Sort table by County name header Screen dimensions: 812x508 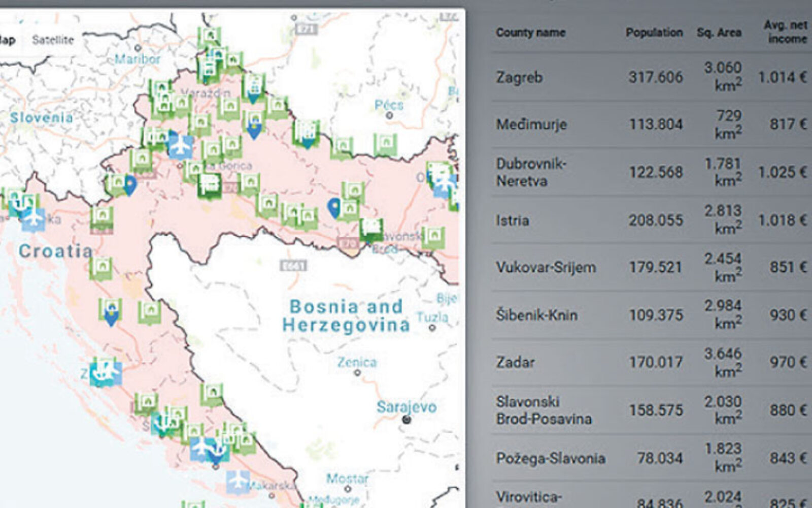pos(530,33)
